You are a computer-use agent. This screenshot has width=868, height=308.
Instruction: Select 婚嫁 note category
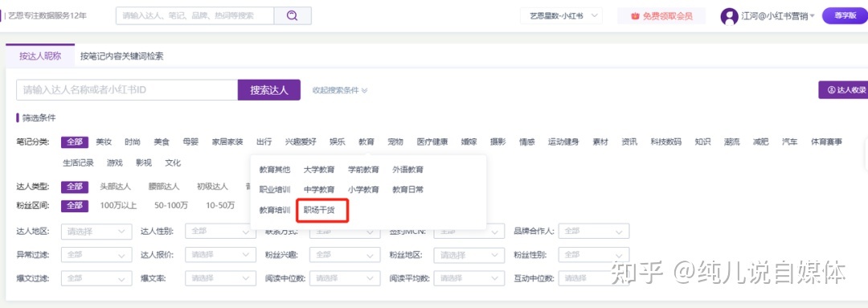(469, 142)
